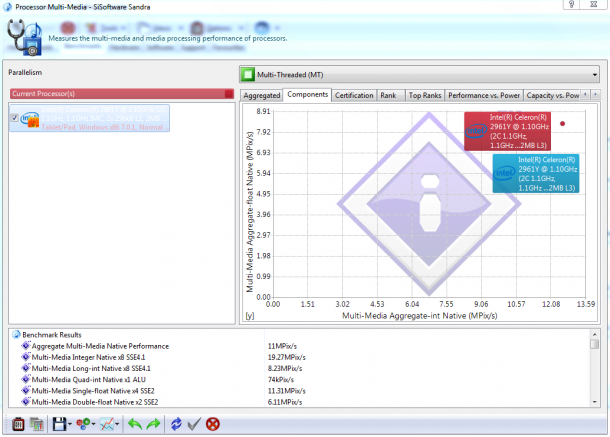Click the gray checkmark OK icon
This screenshot has width=610, height=437.
pos(194,424)
